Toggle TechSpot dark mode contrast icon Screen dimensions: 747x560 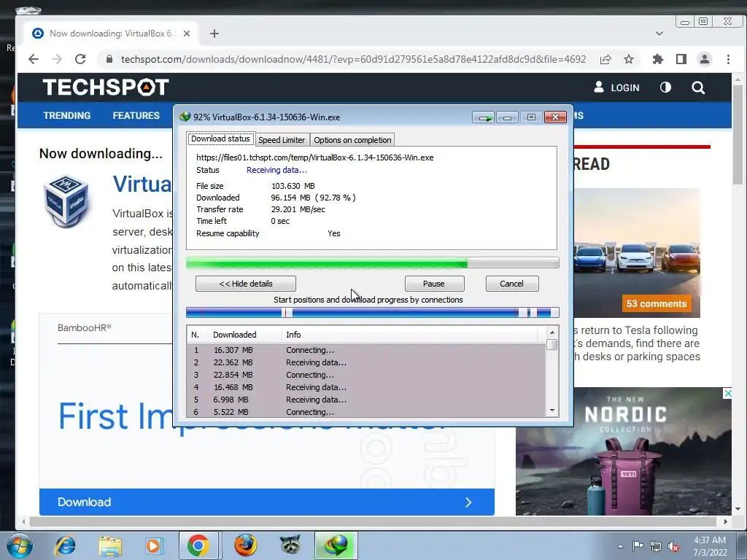point(665,87)
